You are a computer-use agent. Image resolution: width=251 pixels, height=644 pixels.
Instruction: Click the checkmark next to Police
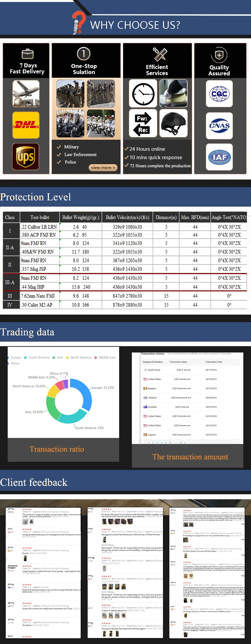(x=59, y=162)
